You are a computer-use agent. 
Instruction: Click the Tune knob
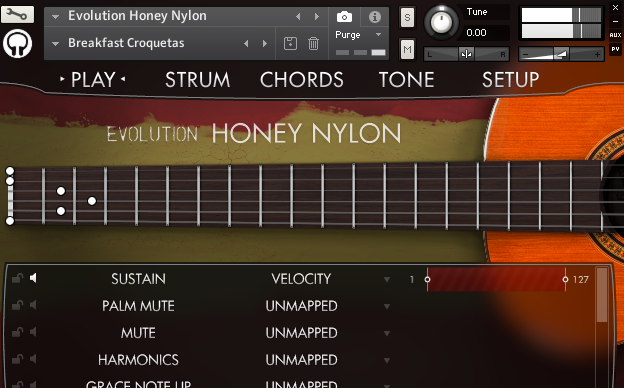tap(441, 22)
